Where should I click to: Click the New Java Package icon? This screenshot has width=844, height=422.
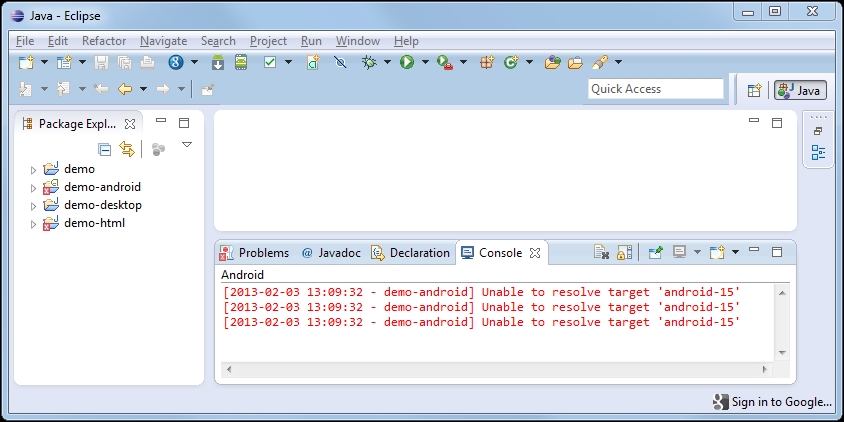[487, 62]
